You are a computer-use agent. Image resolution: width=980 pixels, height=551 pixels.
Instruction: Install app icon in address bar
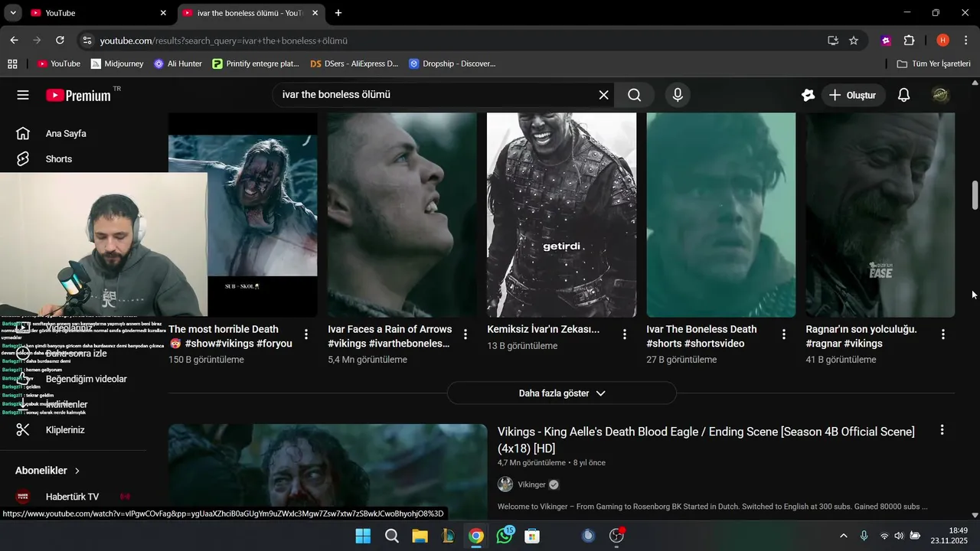(832, 41)
